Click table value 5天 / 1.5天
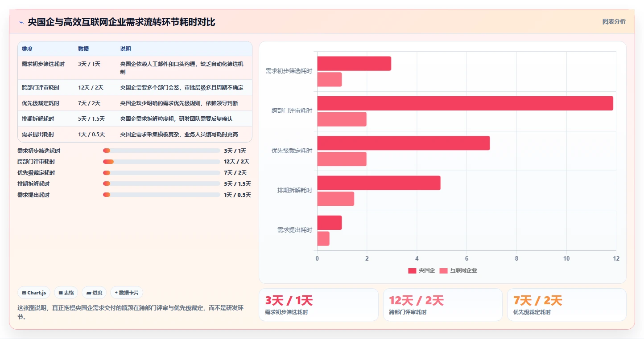 tap(91, 119)
